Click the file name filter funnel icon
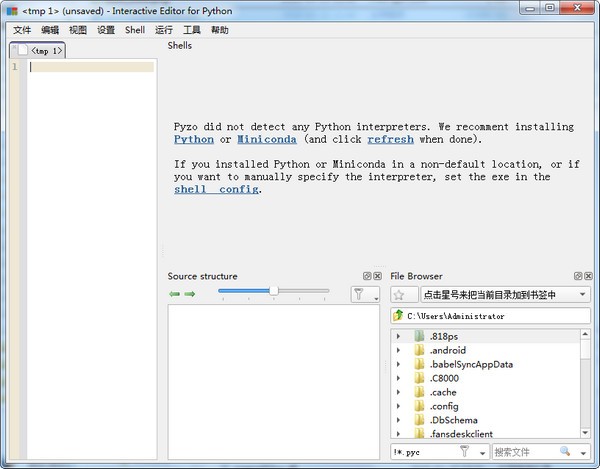This screenshot has height=469, width=600. pyautogui.click(x=464, y=452)
